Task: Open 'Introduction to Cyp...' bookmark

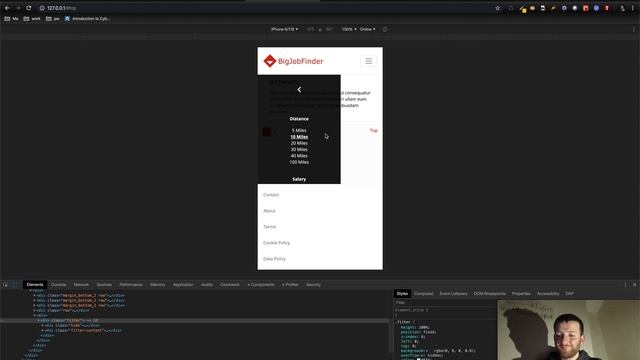Action: tap(87, 18)
